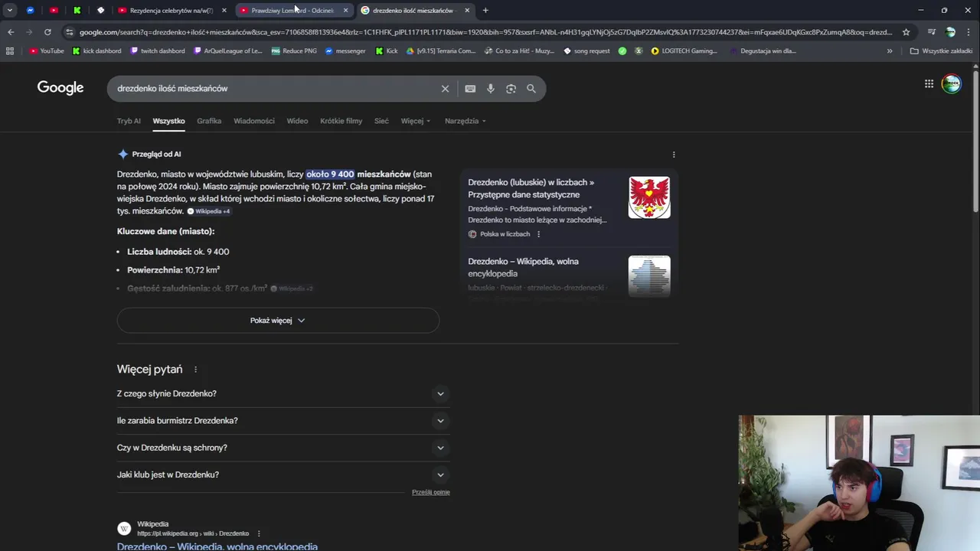Viewport: 980px width, 551px height.
Task: Close the Rezydencja celebrytów tab
Action: coord(224,10)
